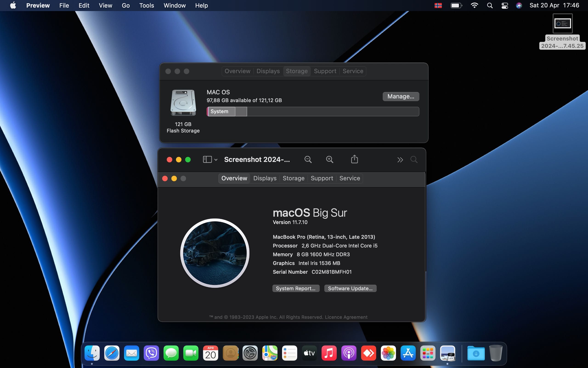588x368 pixels.
Task: Open Control Centre in menu bar
Action: click(505, 5)
